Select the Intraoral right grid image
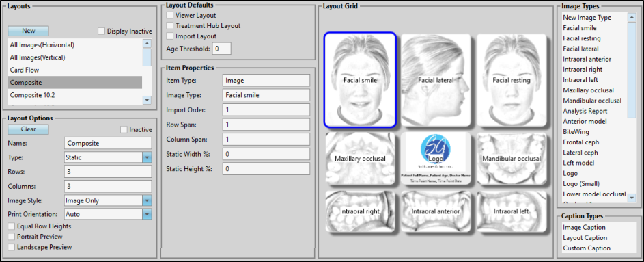 (360, 211)
